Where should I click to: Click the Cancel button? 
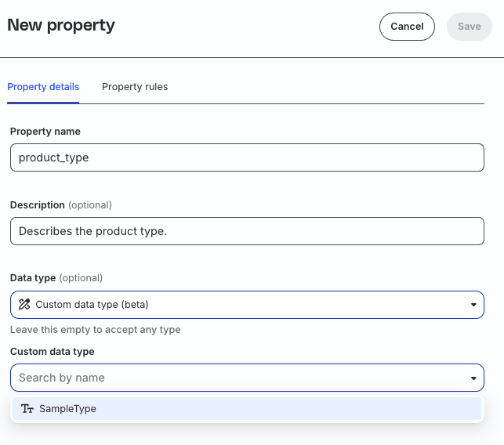(x=407, y=27)
